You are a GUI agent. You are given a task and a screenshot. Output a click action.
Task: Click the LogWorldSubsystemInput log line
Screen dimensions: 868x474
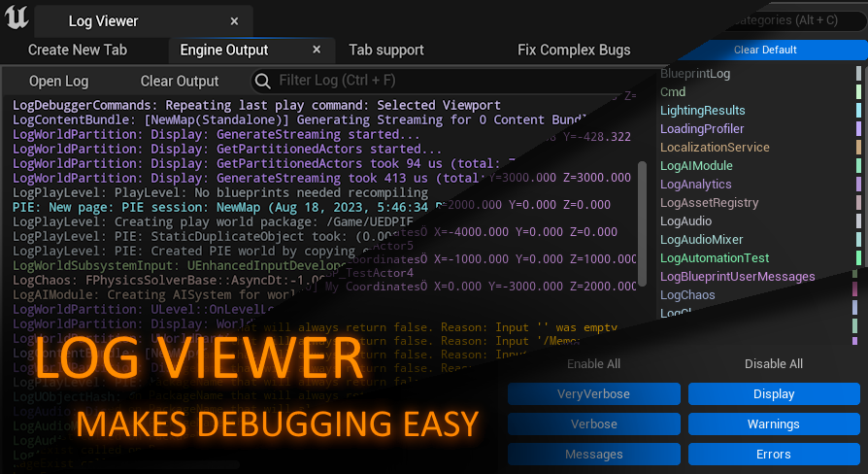point(180,266)
